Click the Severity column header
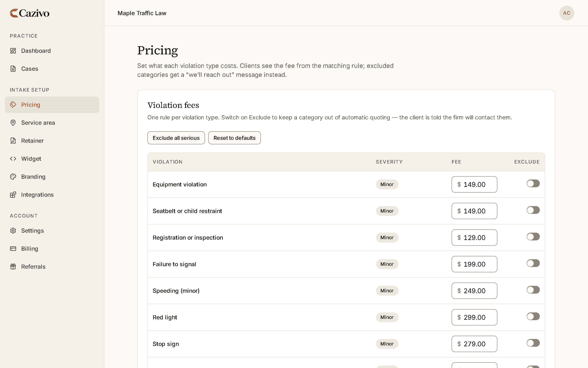The image size is (588, 368). [x=389, y=162]
